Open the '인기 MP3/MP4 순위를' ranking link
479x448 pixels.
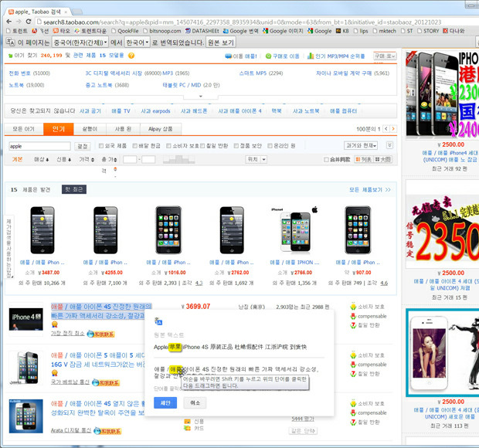336,56
